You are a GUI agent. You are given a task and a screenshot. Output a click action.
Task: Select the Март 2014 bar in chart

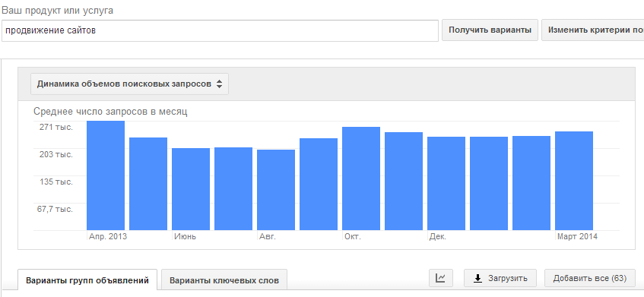pyautogui.click(x=574, y=181)
